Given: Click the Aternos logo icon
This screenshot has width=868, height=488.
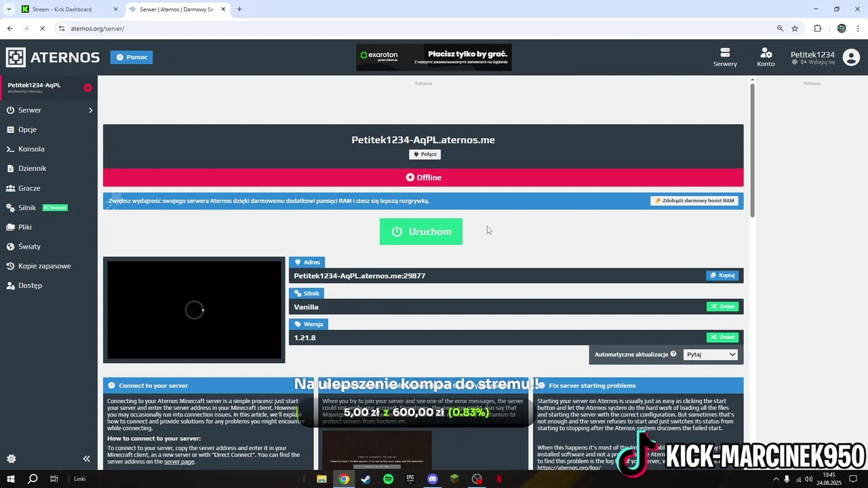Looking at the screenshot, I should 16,58.
